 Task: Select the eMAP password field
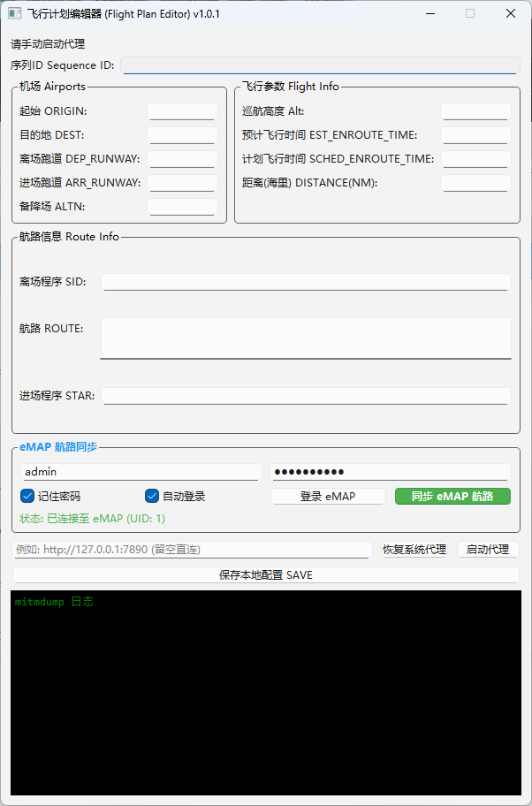(391, 472)
